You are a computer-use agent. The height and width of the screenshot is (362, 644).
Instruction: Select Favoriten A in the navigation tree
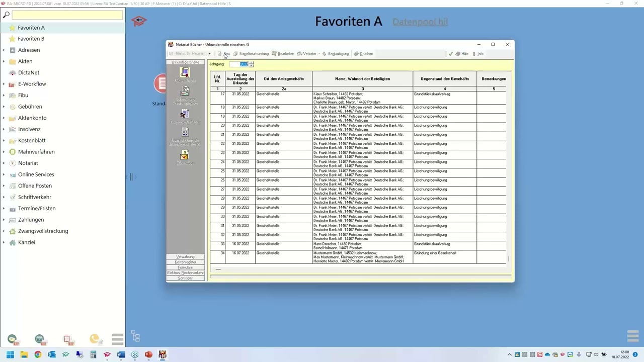click(31, 28)
